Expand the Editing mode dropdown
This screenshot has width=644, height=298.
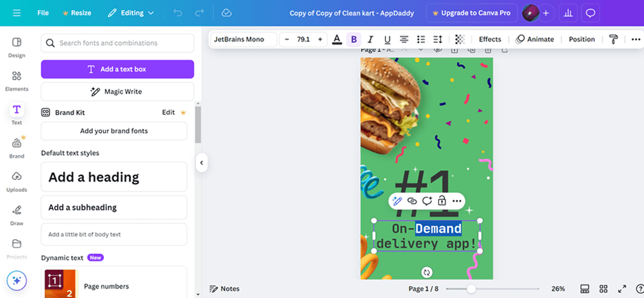pyautogui.click(x=131, y=13)
